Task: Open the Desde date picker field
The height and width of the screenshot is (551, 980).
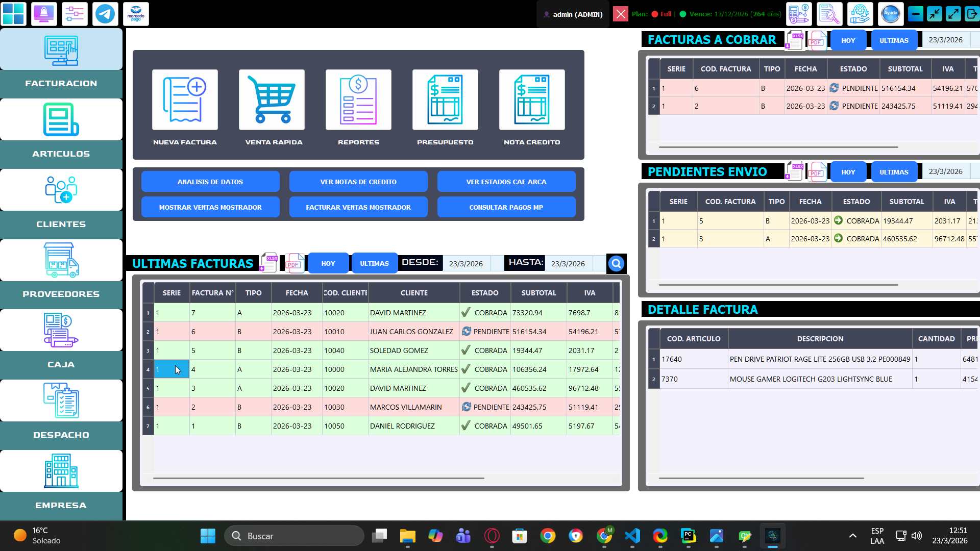Action: (x=465, y=264)
